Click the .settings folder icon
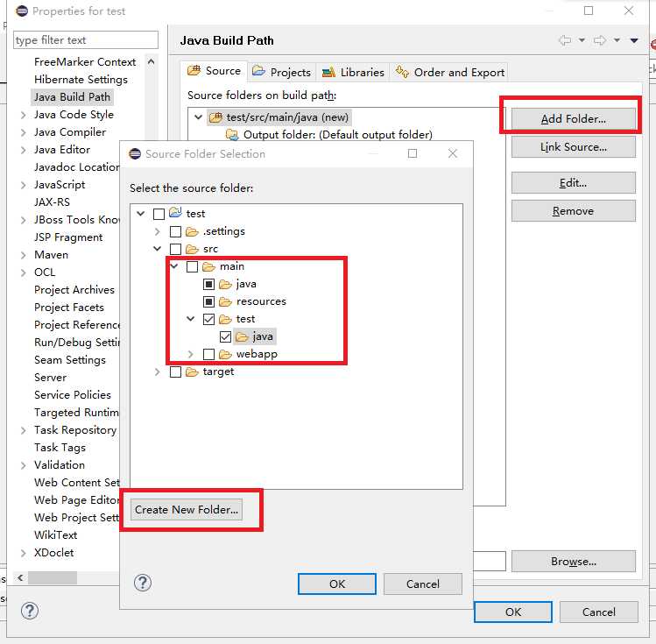The width and height of the screenshot is (656, 644). tap(192, 231)
